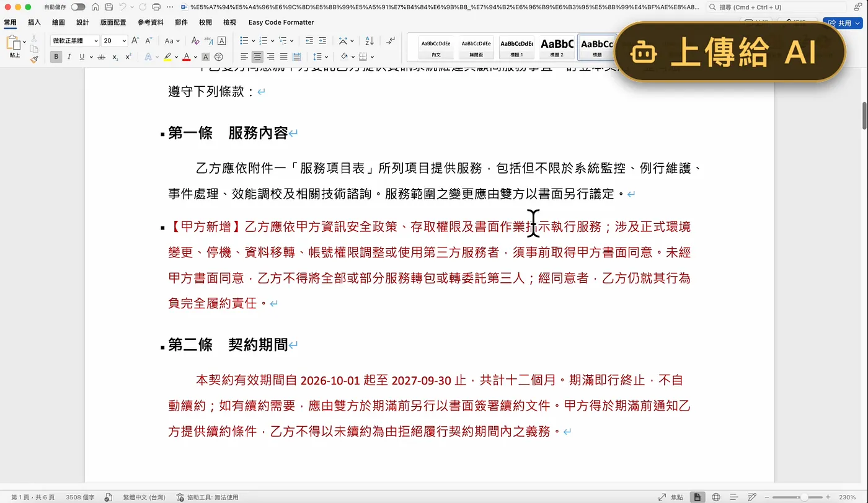Open the 版面配置 (Layout) ribbon tab
The width and height of the screenshot is (868, 503).
tap(113, 22)
